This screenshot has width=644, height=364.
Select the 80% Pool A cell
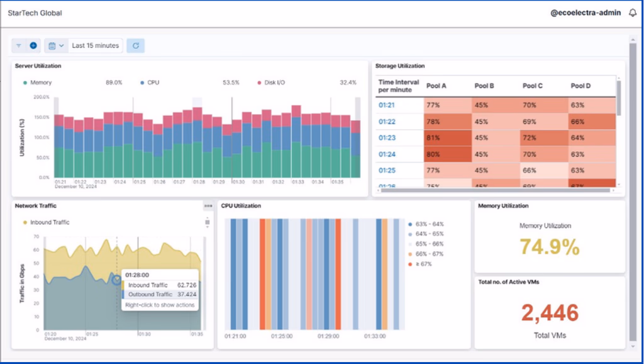(448, 154)
